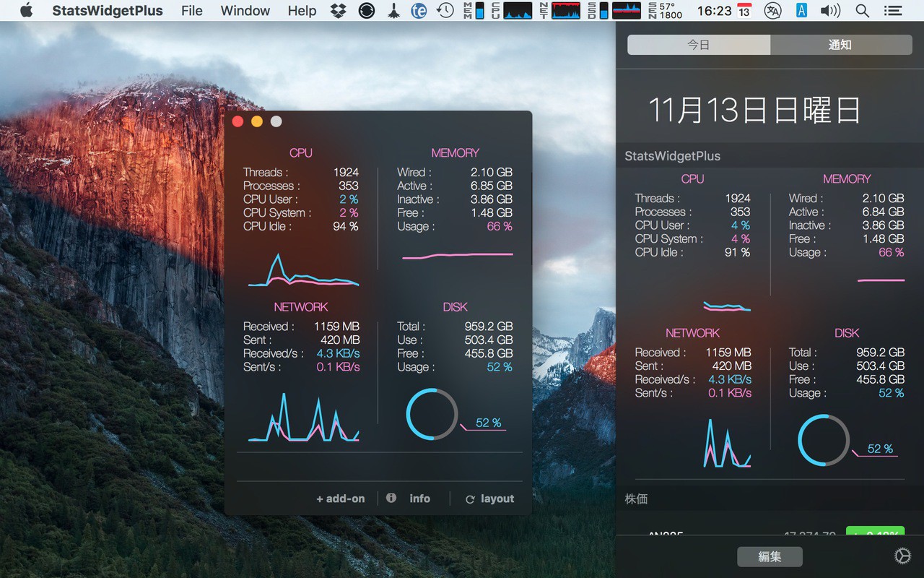Screen dimensions: 924x578
Task: Open the NET network graph in menu bar
Action: 560,11
